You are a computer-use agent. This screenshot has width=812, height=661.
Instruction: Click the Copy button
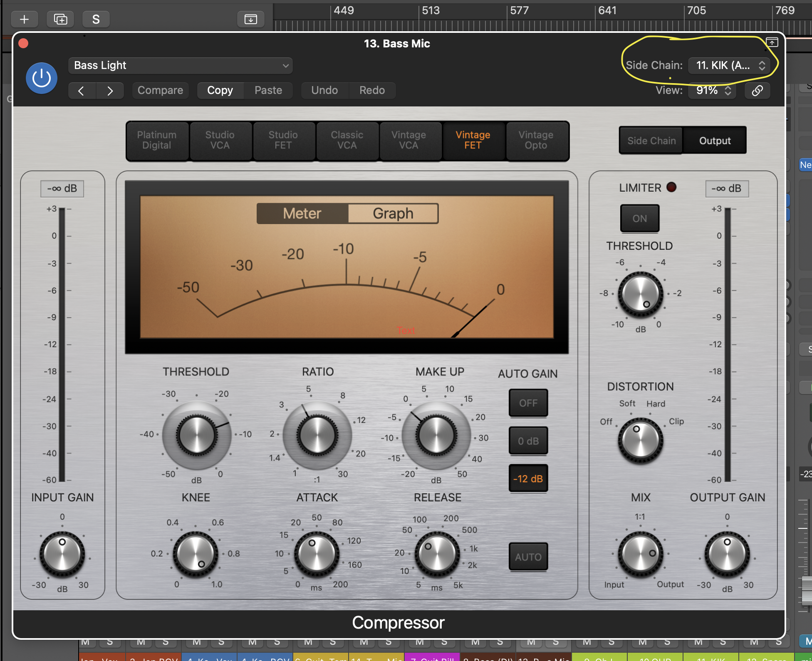(220, 91)
